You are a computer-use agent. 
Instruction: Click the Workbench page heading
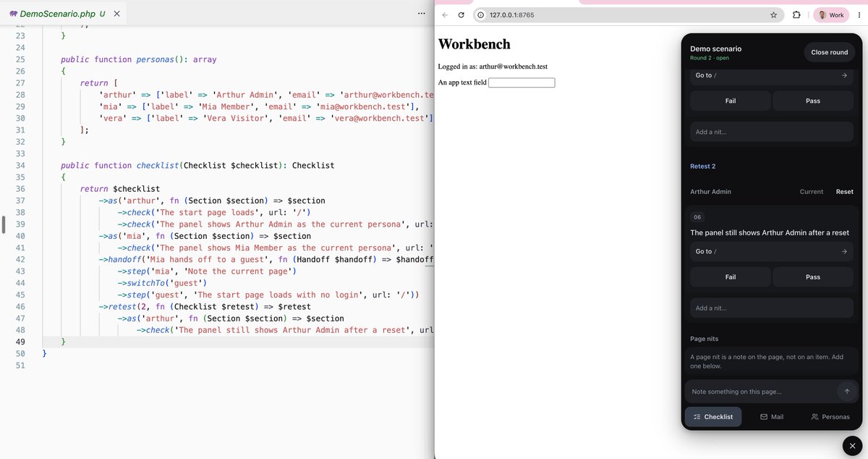(475, 44)
